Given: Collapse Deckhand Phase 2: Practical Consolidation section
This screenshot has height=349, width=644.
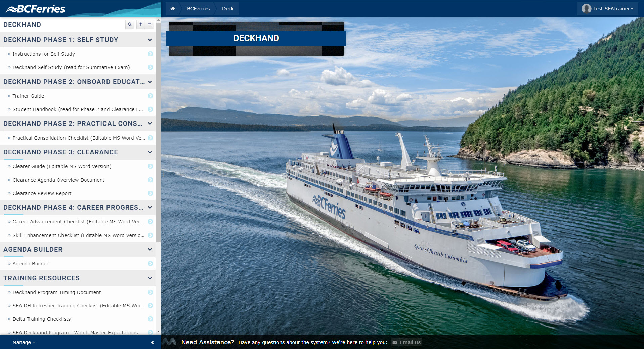Looking at the screenshot, I should pyautogui.click(x=150, y=123).
